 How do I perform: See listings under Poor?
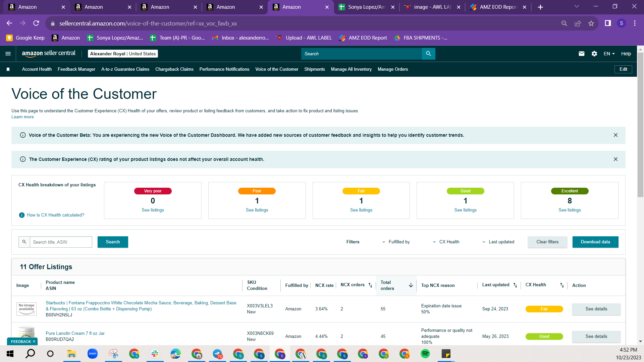(x=257, y=210)
